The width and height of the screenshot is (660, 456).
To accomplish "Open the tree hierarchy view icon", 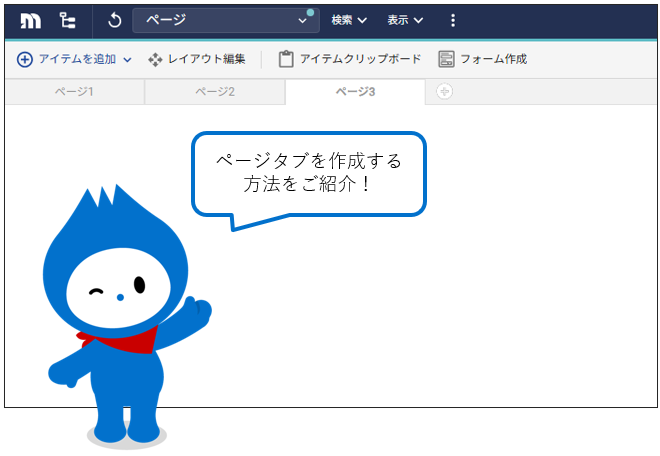I will (x=67, y=20).
